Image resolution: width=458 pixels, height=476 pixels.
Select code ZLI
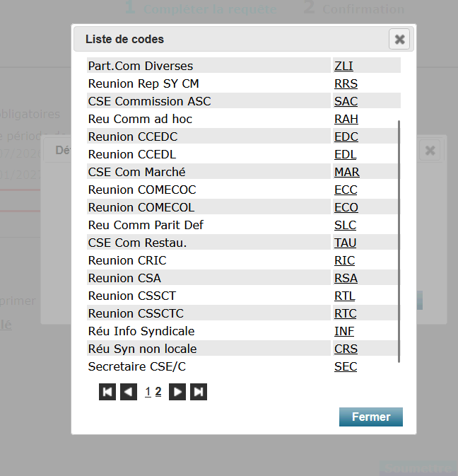pos(343,66)
